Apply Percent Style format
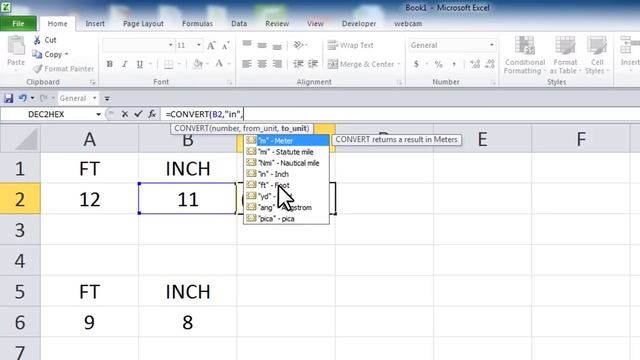This screenshot has width=640, height=360. pyautogui.click(x=438, y=64)
